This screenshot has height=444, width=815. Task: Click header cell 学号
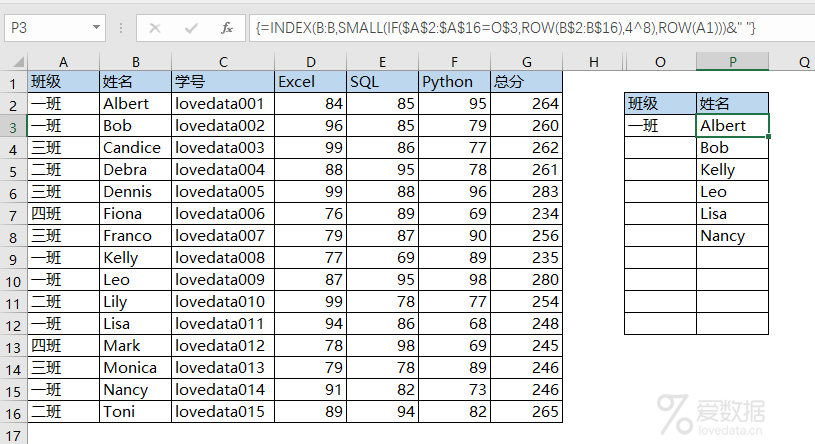(223, 82)
